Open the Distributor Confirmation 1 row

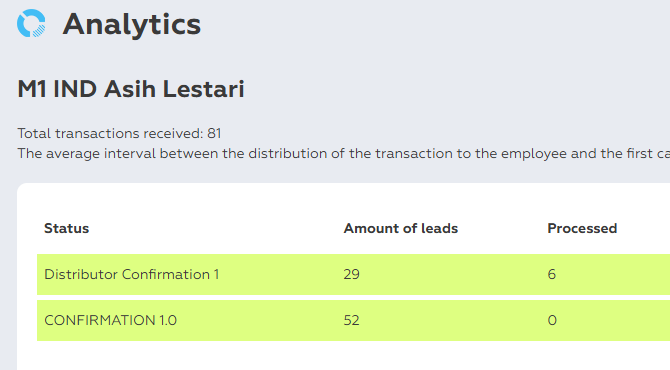[x=353, y=274]
